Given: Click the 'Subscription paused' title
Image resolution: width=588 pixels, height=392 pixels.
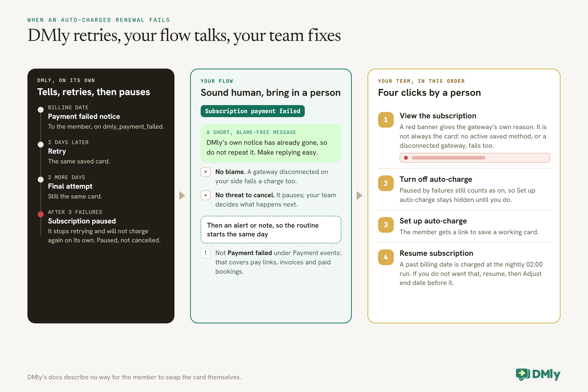Looking at the screenshot, I should click(82, 221).
